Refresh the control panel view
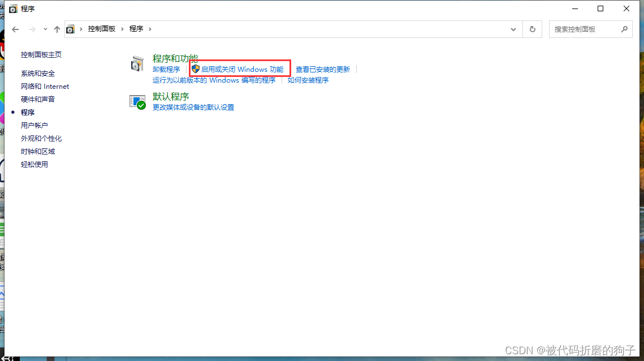 [532, 29]
